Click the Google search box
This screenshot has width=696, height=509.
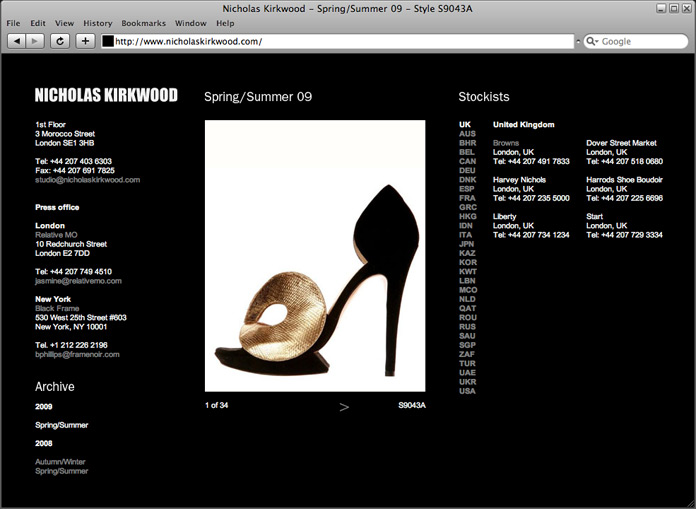point(636,41)
